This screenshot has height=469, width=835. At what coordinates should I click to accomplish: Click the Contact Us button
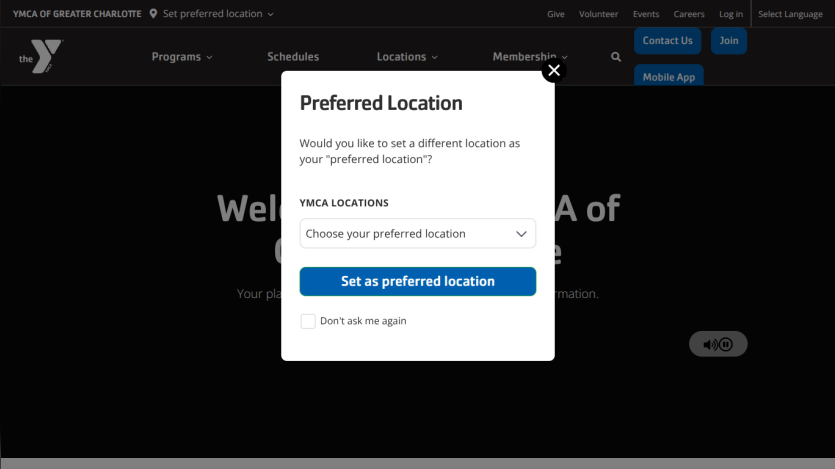tap(667, 41)
